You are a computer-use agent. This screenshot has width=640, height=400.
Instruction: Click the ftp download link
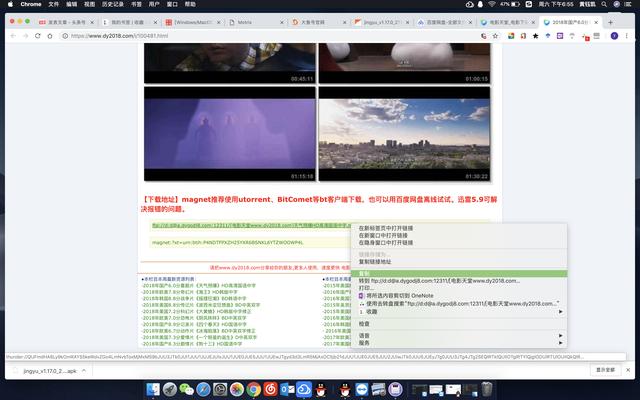(x=251, y=225)
